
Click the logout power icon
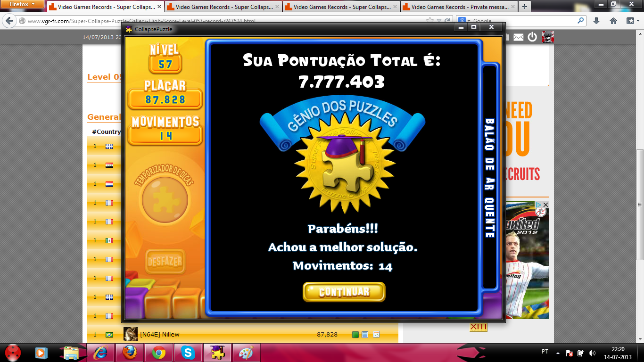[x=532, y=37]
